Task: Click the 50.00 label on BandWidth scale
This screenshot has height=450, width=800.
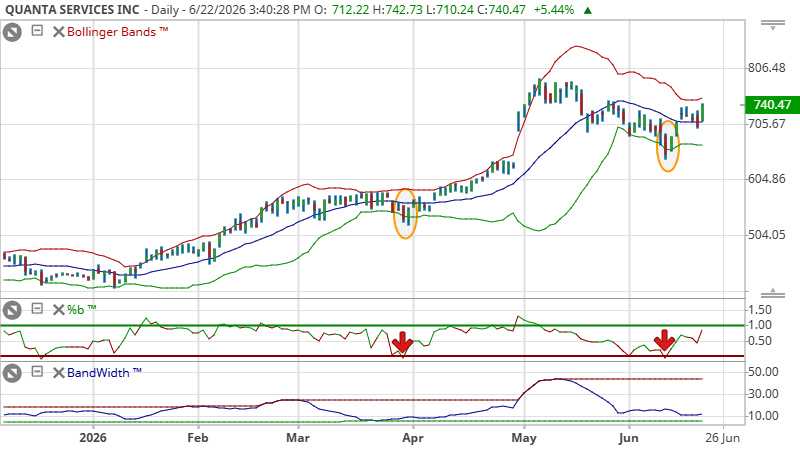Action: [763, 372]
